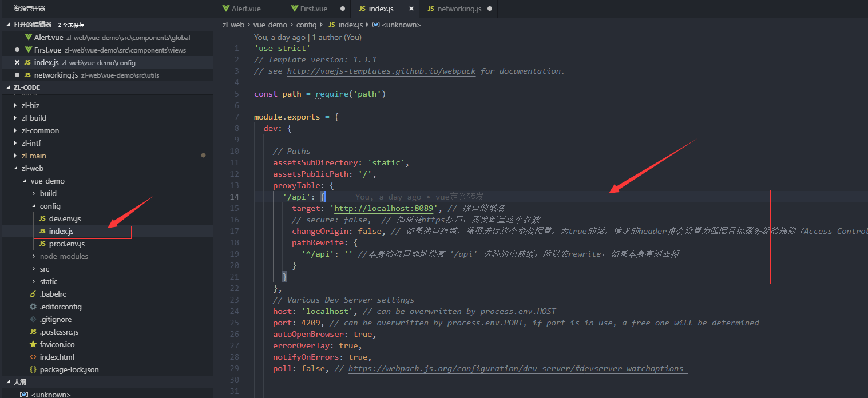Click JS icon on networking.js tab
The height and width of the screenshot is (398, 868).
pyautogui.click(x=430, y=9)
